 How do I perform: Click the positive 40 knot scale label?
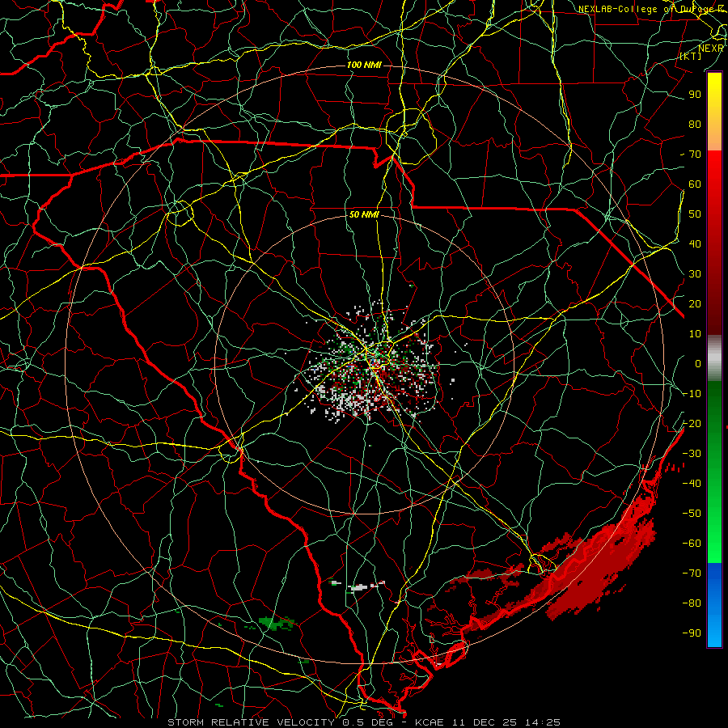695,244
